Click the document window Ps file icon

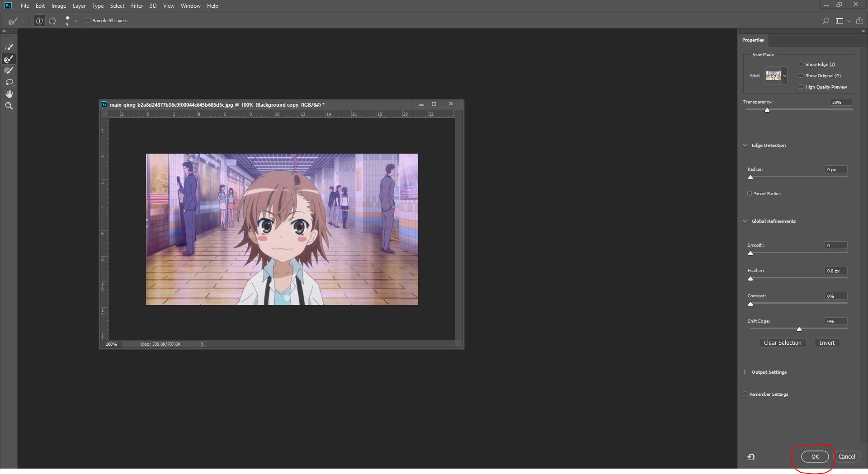point(104,104)
